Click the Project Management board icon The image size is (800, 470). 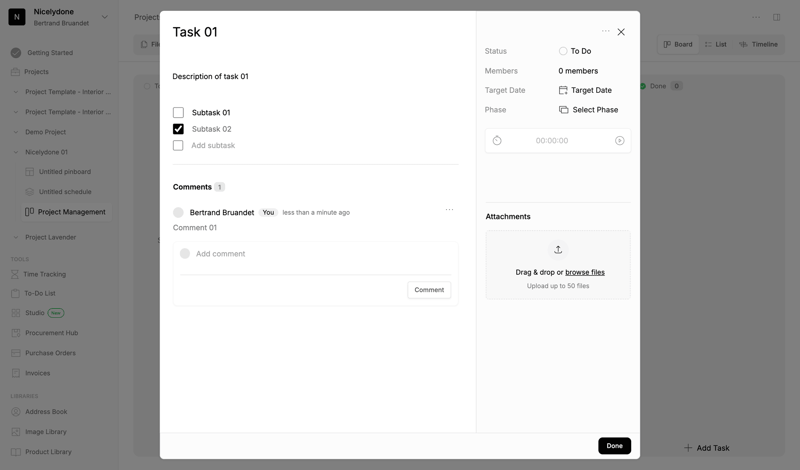tap(30, 212)
